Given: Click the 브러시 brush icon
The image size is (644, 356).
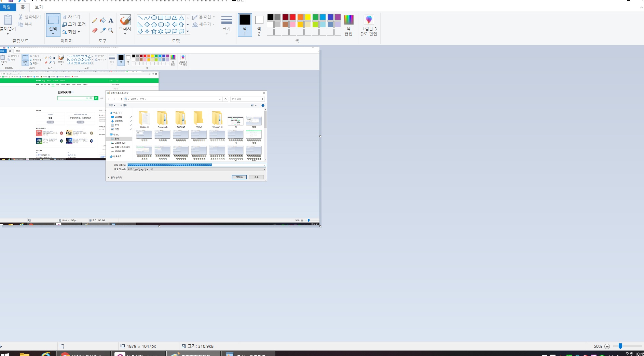Looking at the screenshot, I should pos(125,20).
